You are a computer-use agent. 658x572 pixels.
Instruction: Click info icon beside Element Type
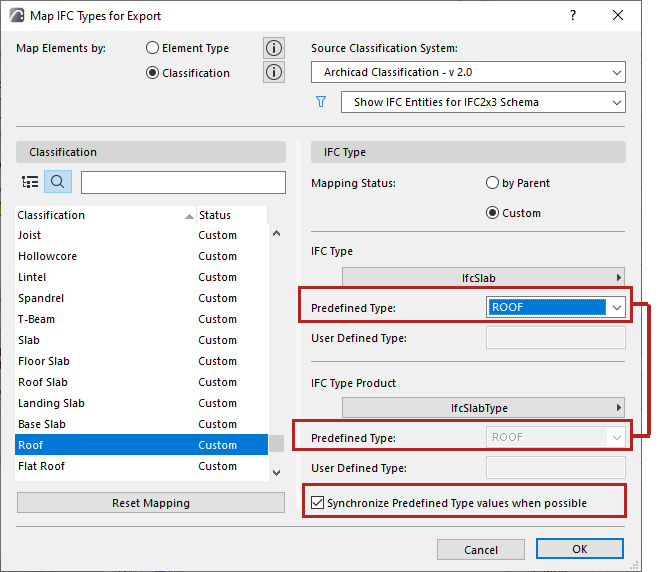(x=274, y=48)
